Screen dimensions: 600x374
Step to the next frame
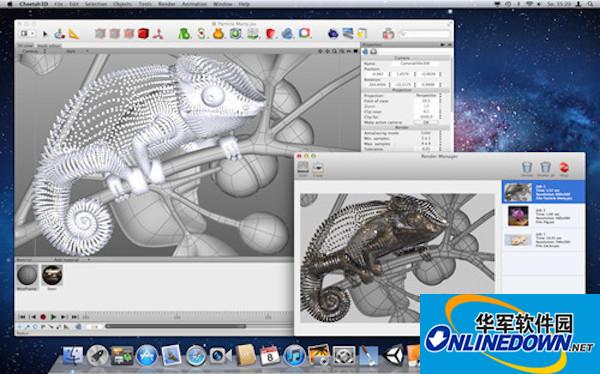pyautogui.click(x=64, y=317)
